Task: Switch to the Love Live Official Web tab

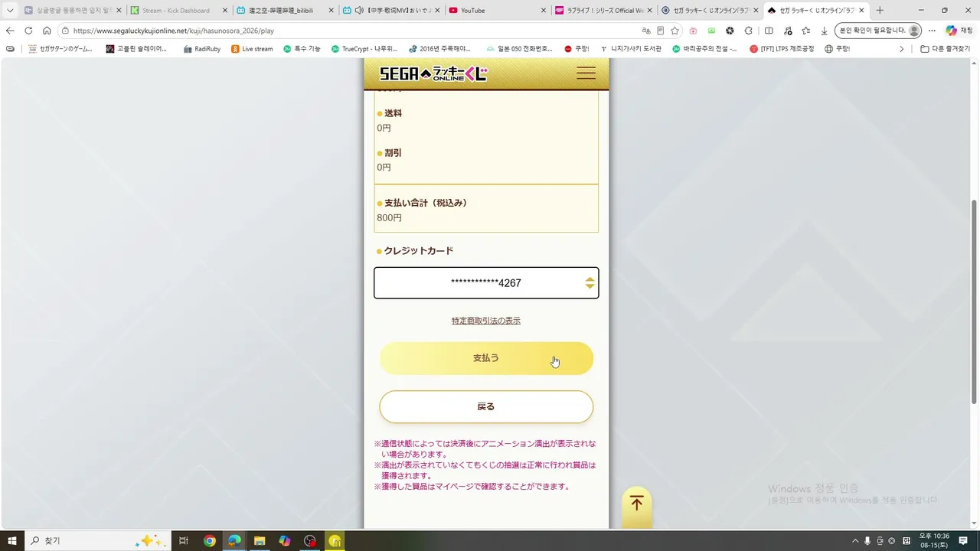Action: tap(604, 11)
